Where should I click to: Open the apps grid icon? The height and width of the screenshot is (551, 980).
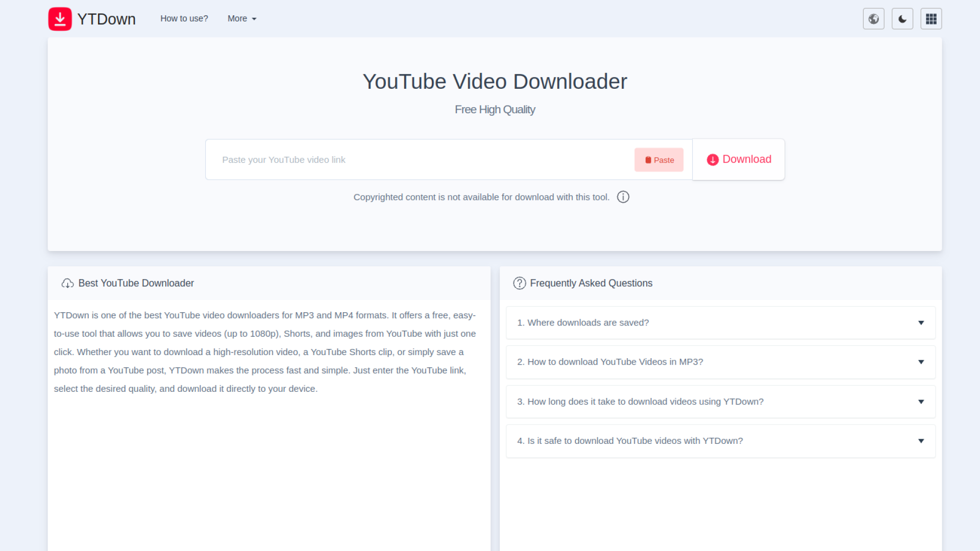point(931,18)
